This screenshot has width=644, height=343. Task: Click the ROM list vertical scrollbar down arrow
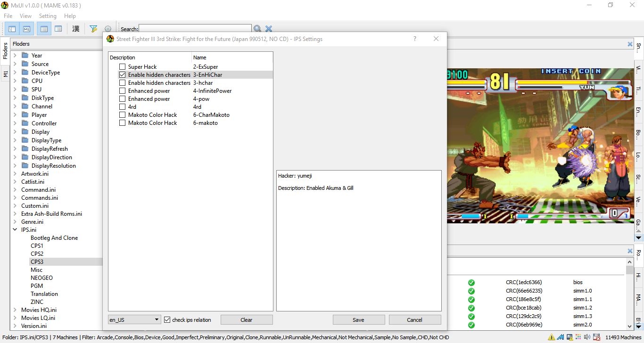pos(630,326)
